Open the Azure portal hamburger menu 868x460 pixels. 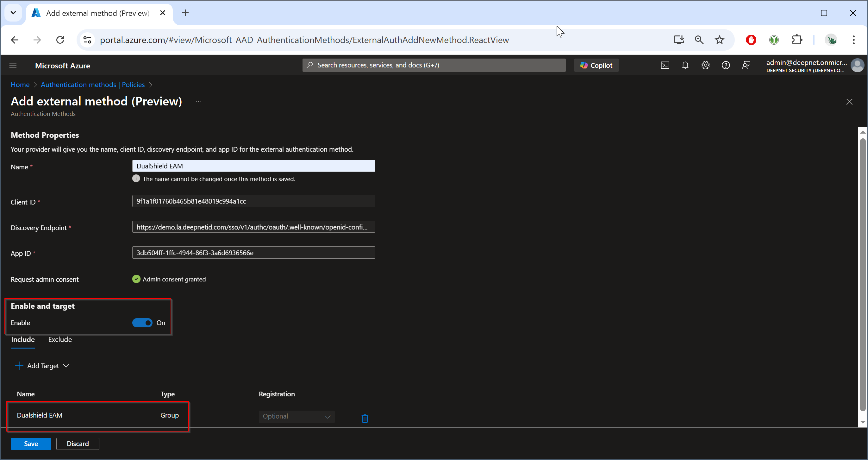click(13, 66)
